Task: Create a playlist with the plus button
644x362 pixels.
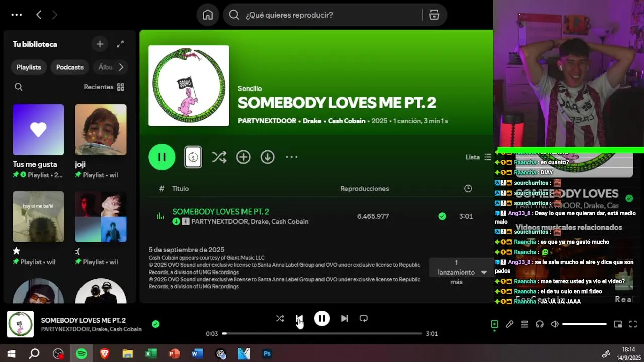Action: (100, 44)
